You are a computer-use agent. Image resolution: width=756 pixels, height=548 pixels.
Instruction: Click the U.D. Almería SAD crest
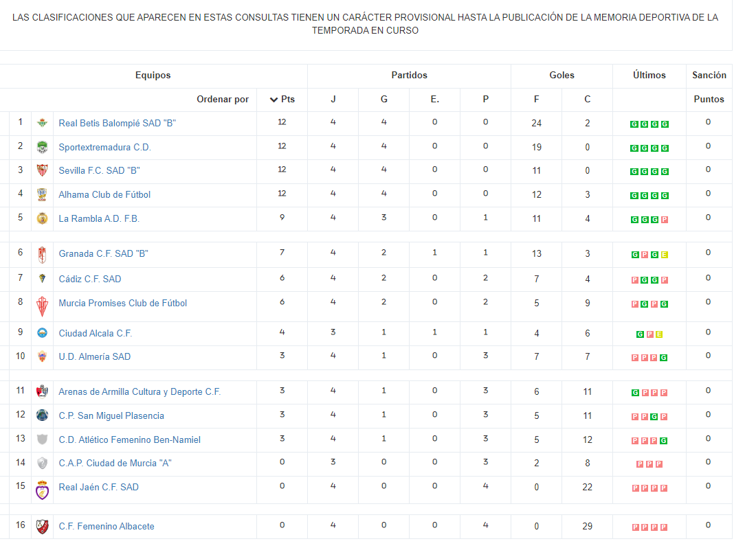click(42, 356)
